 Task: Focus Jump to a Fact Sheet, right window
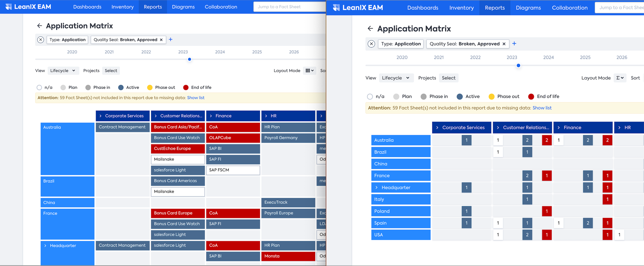[619, 8]
